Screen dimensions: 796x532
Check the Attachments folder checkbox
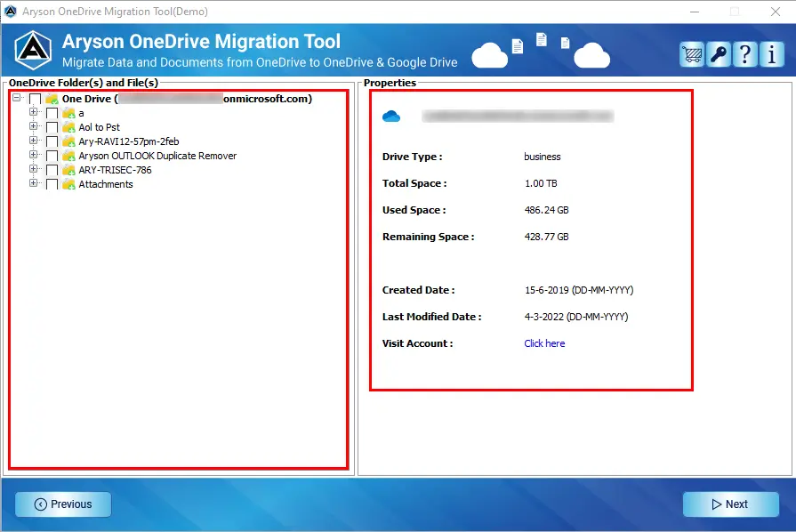coord(52,184)
